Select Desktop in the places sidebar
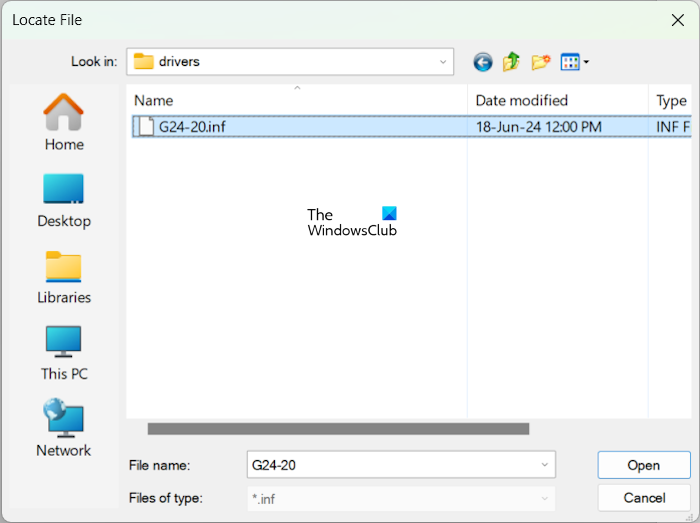Viewport: 700px width, 523px height. [64, 201]
